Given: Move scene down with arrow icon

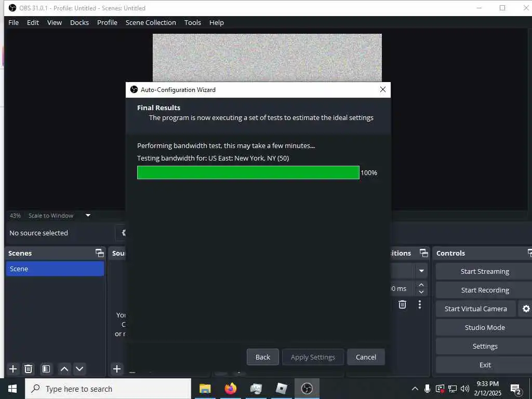Looking at the screenshot, I should 79,369.
